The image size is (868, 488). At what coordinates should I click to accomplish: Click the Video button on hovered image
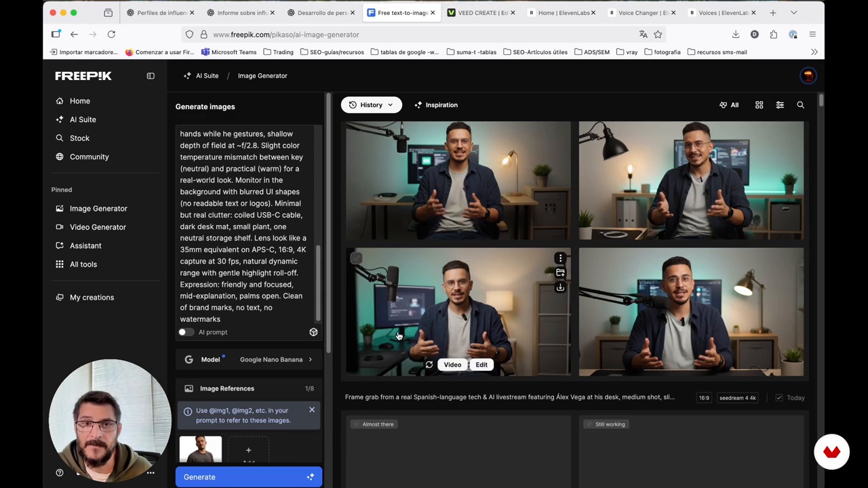(452, 365)
